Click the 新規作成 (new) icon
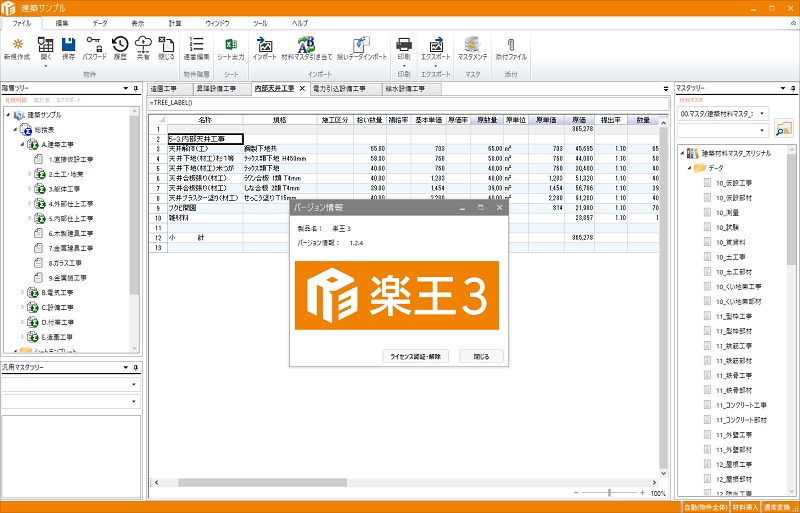The height and width of the screenshot is (513, 800). [20, 45]
